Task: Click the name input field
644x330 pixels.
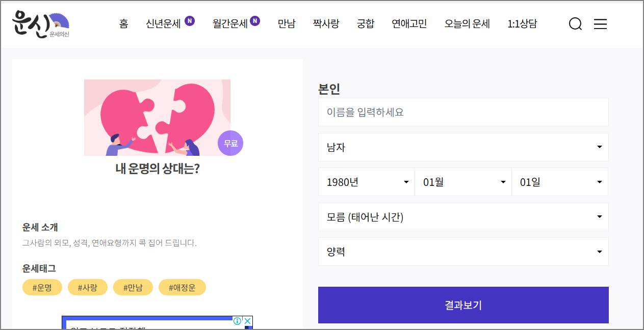Action: 463,112
